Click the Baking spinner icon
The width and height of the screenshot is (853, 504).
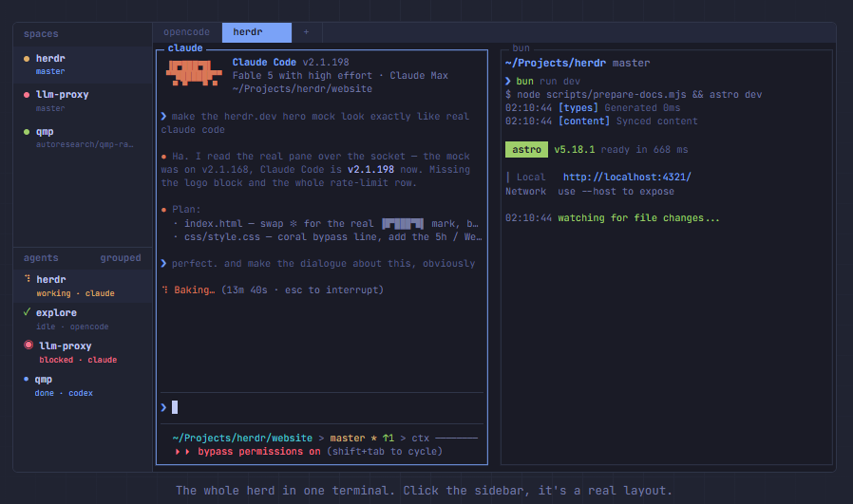165,289
